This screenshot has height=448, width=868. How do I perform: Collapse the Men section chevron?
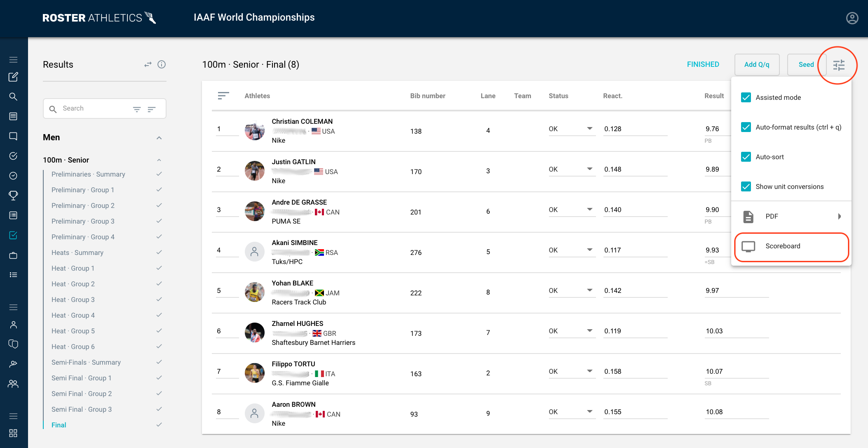coord(159,138)
